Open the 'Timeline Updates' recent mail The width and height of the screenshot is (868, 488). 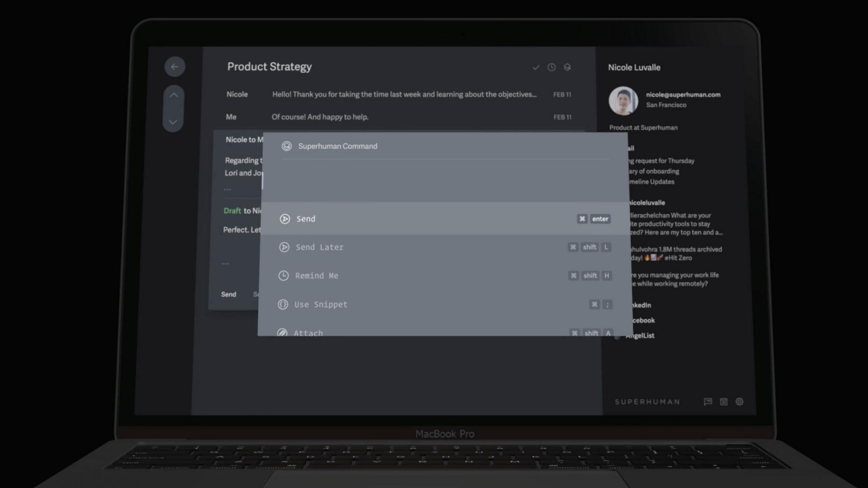tap(651, 182)
